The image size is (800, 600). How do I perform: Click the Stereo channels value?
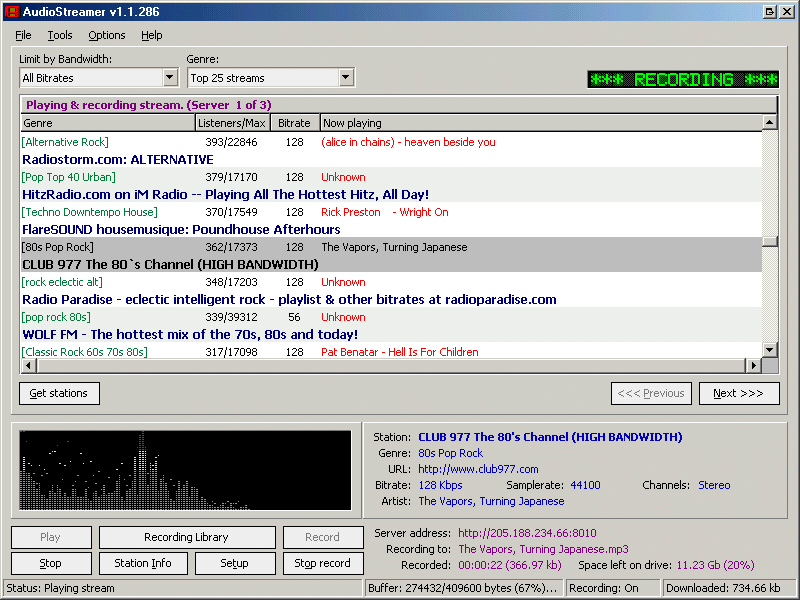pos(714,485)
